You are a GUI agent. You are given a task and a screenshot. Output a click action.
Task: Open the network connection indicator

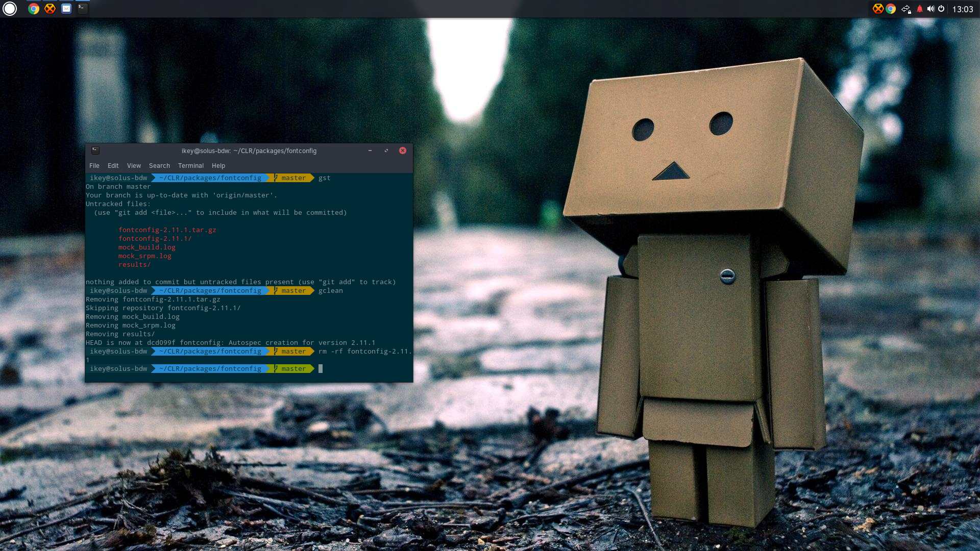[x=906, y=9]
